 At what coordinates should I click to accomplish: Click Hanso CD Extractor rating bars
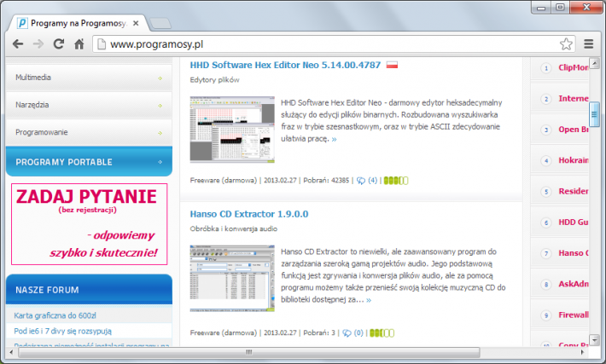(x=382, y=332)
